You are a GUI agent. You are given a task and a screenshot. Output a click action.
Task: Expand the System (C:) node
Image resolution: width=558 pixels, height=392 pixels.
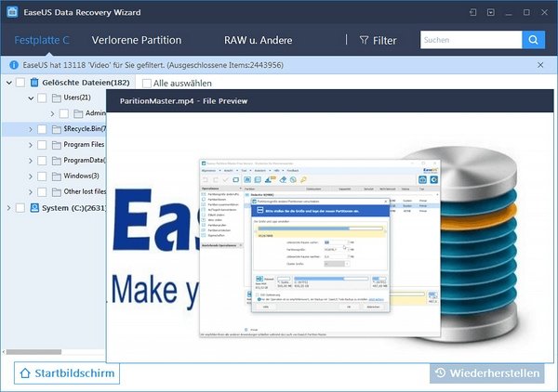[x=9, y=208]
